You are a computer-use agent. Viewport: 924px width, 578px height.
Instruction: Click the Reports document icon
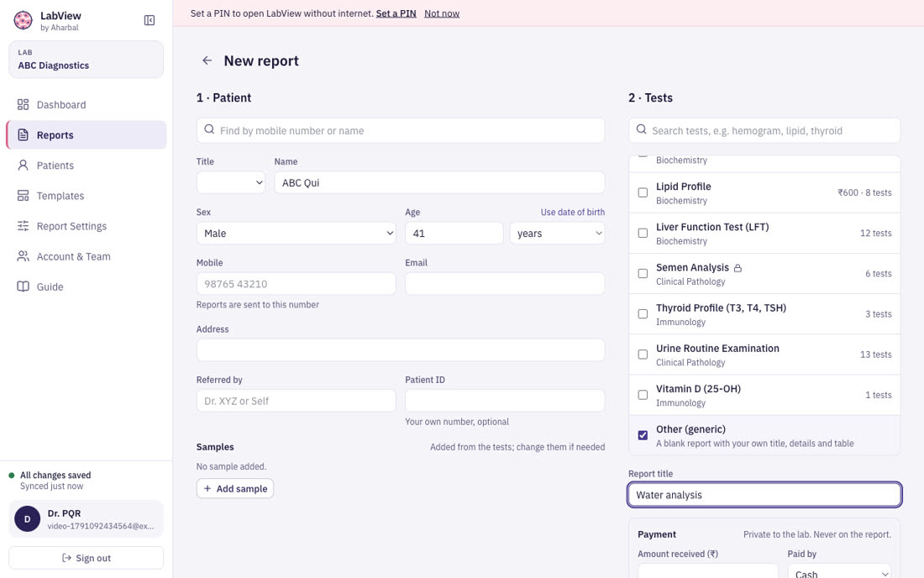[x=23, y=135]
